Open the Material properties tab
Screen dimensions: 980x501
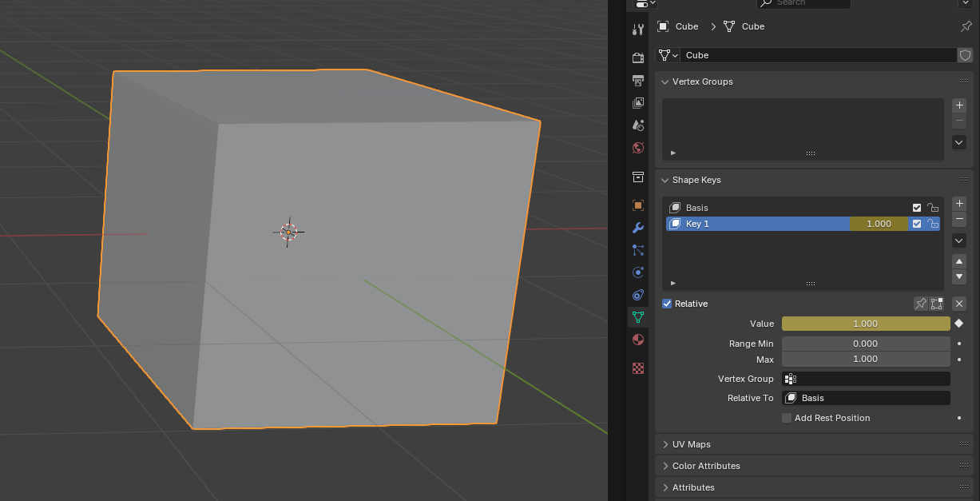coord(637,340)
